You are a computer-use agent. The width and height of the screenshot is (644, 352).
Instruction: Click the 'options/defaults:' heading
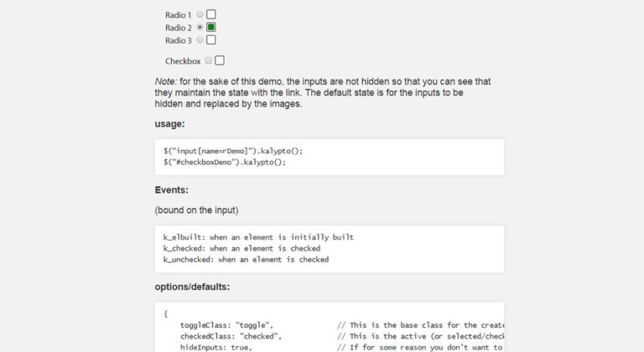pyautogui.click(x=192, y=287)
